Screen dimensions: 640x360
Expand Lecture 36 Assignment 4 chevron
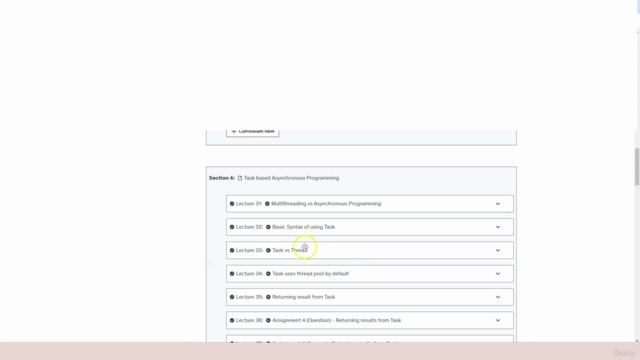click(x=498, y=320)
